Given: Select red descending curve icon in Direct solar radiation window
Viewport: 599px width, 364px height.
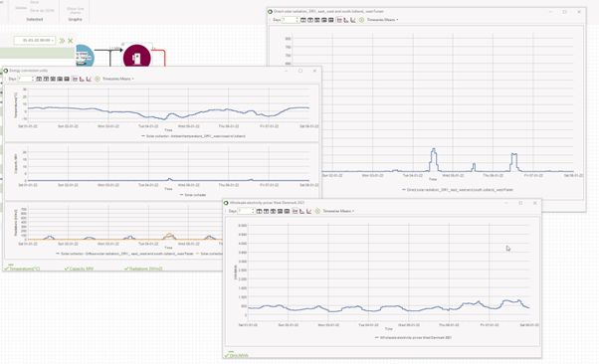Looking at the screenshot, I should 346,20.
